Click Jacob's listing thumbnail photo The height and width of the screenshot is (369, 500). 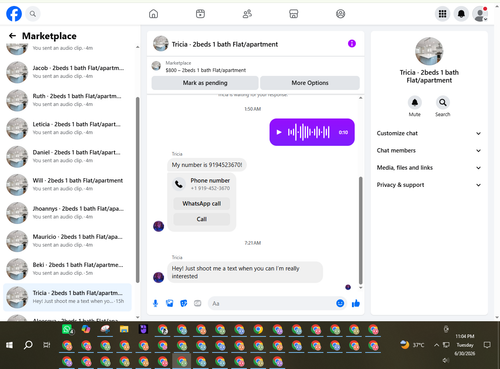coord(17,72)
